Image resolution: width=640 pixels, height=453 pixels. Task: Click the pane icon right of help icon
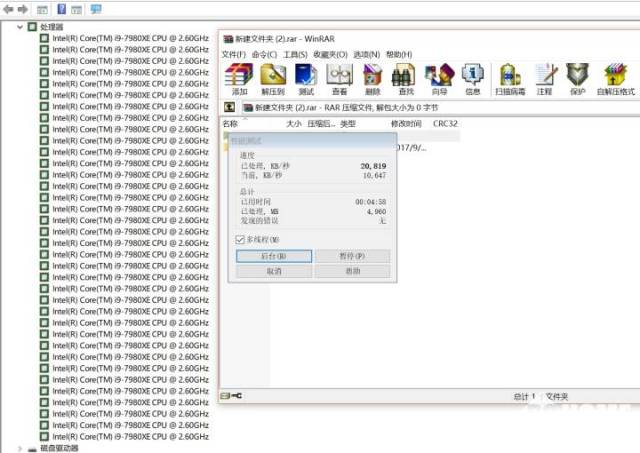coord(76,9)
